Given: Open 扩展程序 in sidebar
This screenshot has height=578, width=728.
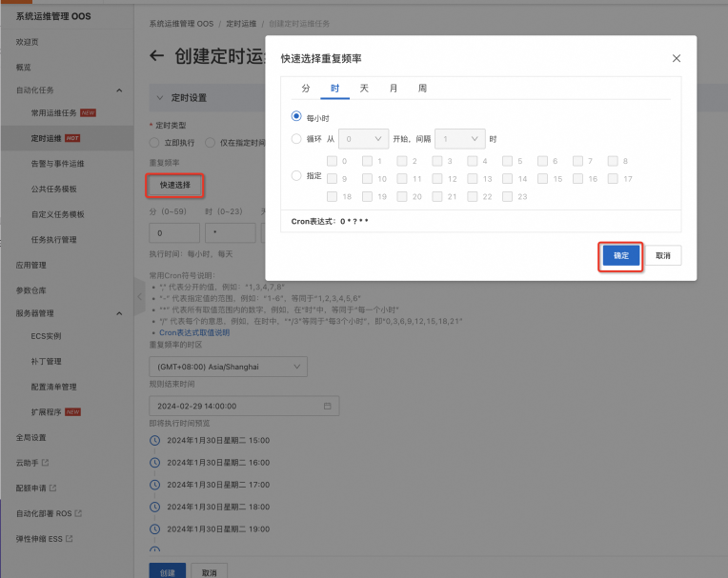Looking at the screenshot, I should 46,412.
